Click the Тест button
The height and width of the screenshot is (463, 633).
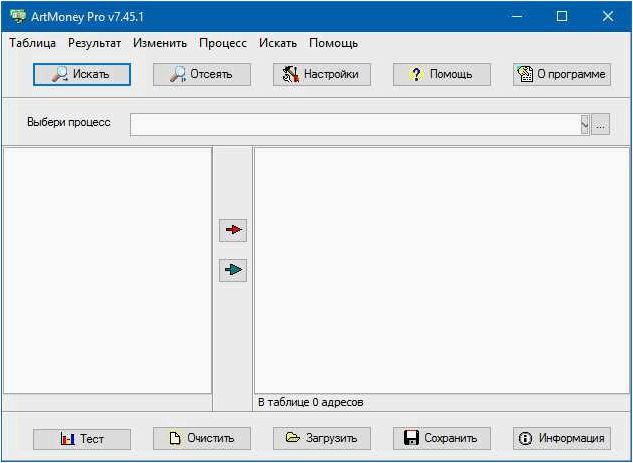[82, 438]
